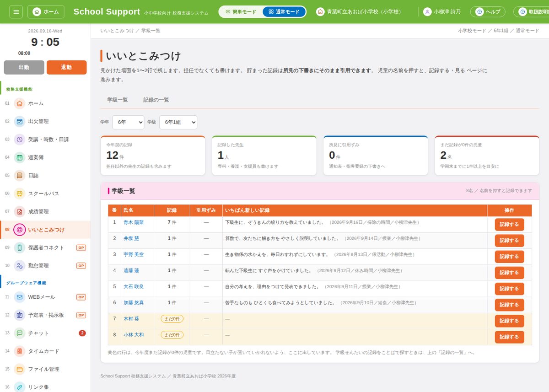Open student 加藤 悠真's record page
Screen dimensions: 549x392
[x=134, y=302]
